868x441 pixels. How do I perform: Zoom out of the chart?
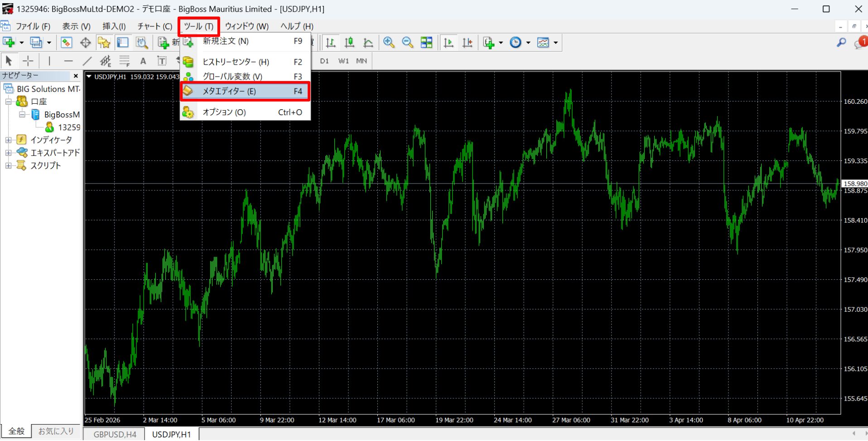[x=408, y=43]
